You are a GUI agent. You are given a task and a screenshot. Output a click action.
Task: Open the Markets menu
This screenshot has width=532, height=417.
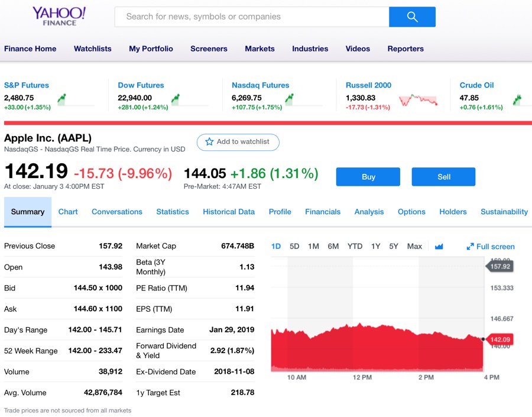click(259, 49)
